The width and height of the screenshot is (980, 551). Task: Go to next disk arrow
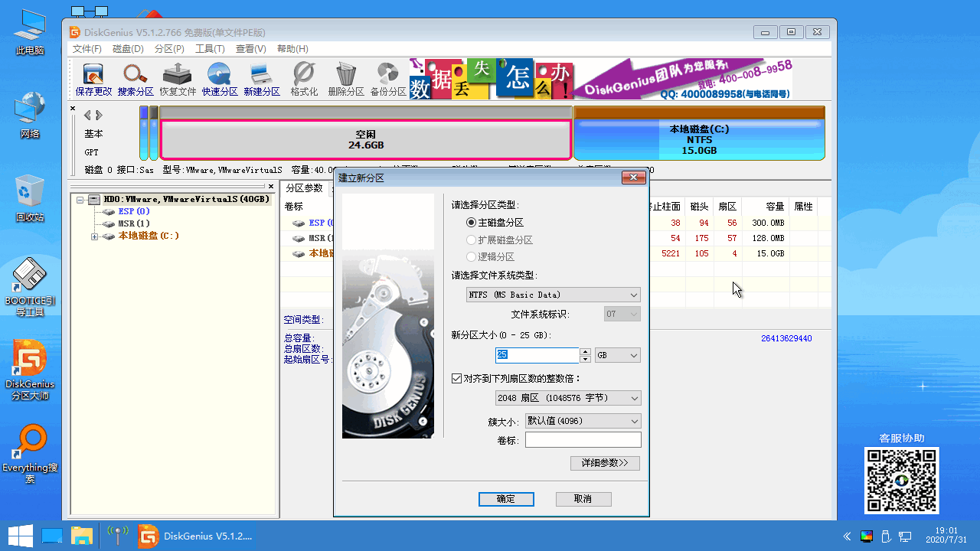click(99, 116)
